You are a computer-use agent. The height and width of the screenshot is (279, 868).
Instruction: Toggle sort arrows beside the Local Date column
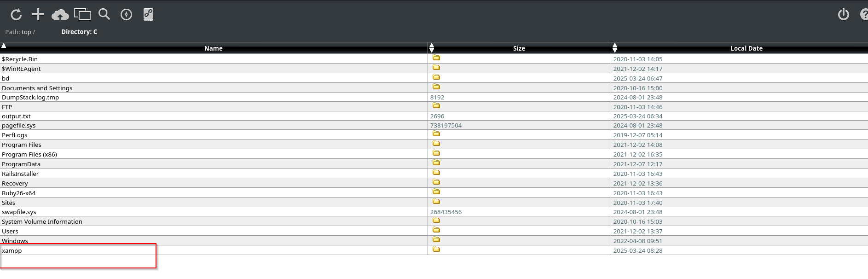615,48
